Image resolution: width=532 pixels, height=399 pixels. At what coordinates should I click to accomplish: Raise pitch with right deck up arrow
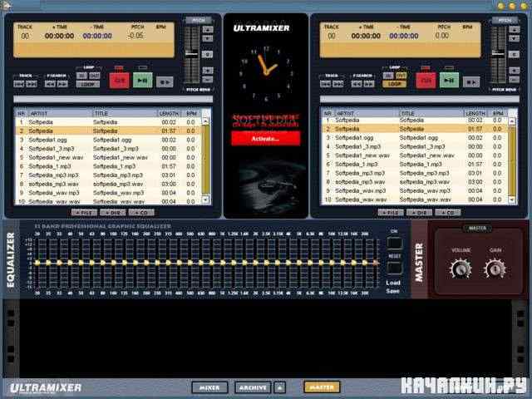pos(515,30)
